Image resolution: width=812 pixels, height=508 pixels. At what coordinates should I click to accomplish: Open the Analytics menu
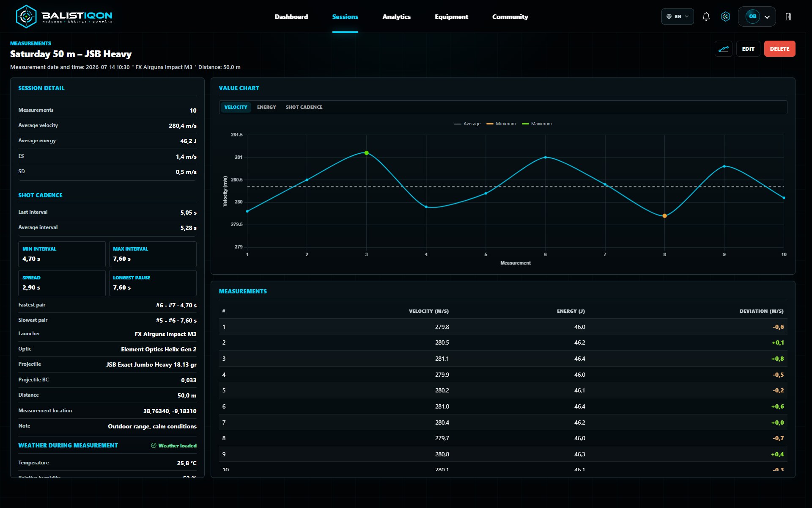pos(396,17)
